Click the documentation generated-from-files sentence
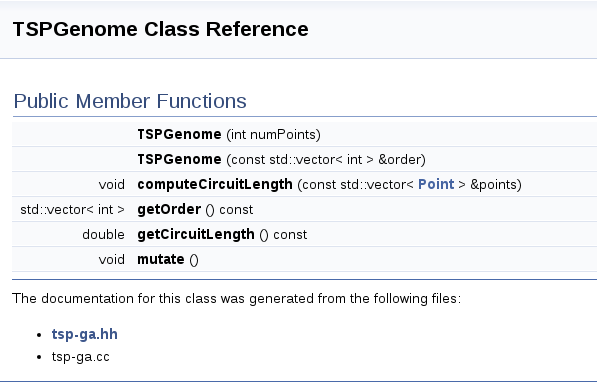Image resolution: width=597 pixels, height=385 pixels. click(x=236, y=299)
